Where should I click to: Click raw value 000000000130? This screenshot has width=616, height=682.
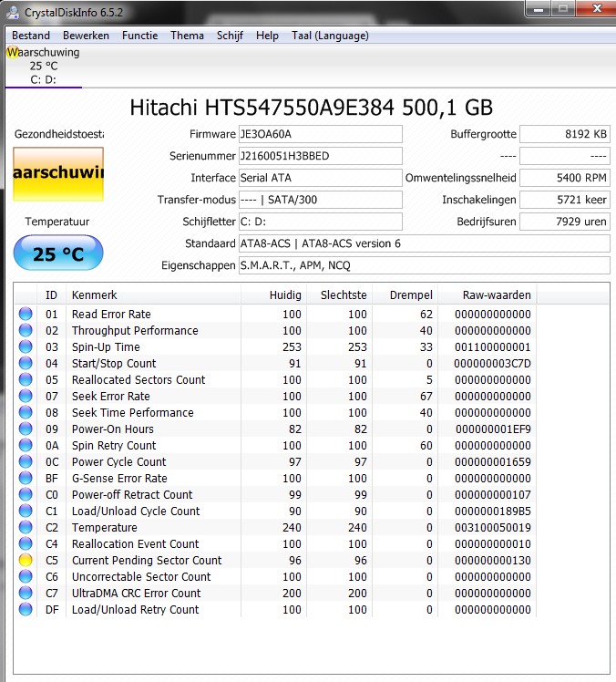[493, 560]
